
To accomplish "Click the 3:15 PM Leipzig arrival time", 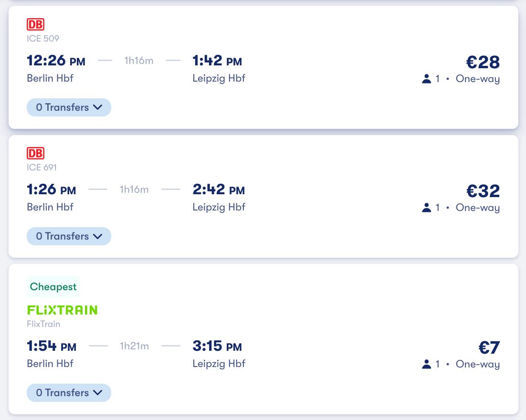I will pos(217,346).
